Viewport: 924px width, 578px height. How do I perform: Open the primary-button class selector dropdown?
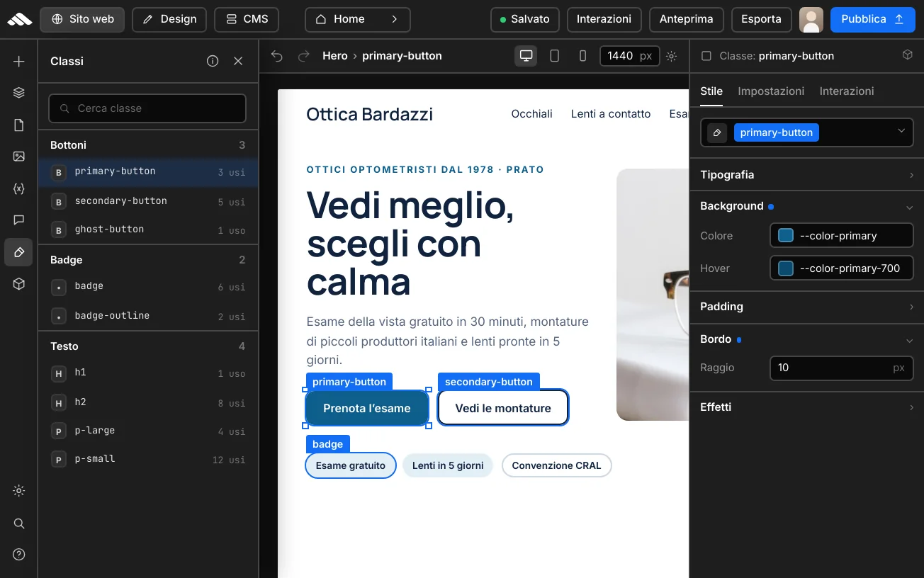click(x=807, y=132)
